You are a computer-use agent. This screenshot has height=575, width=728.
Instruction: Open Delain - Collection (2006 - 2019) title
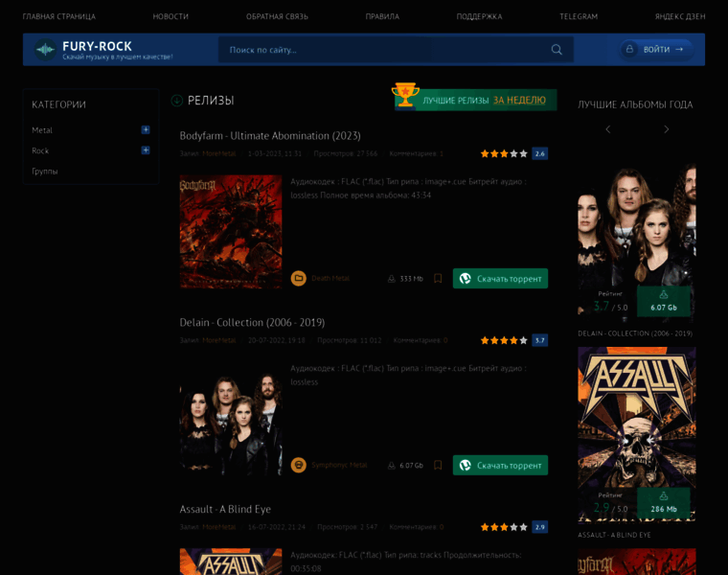[252, 322]
